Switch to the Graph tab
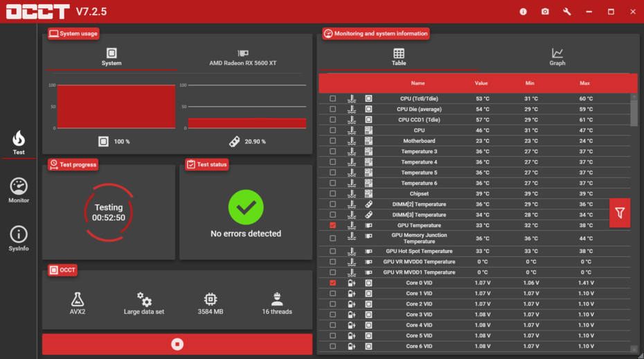The width and height of the screenshot is (644, 359). pyautogui.click(x=557, y=57)
